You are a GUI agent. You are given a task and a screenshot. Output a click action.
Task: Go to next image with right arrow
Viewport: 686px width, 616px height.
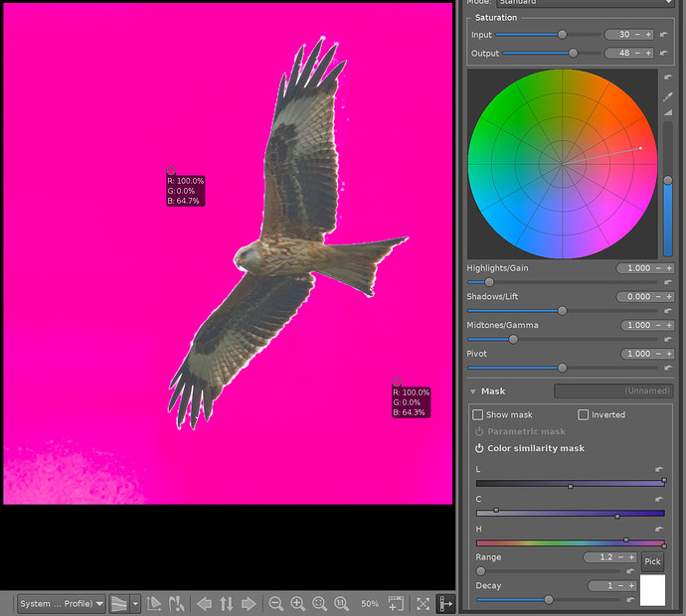[249, 604]
